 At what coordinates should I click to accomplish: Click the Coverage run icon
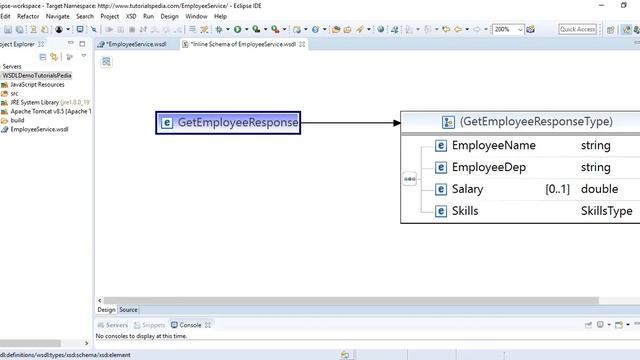click(x=256, y=29)
